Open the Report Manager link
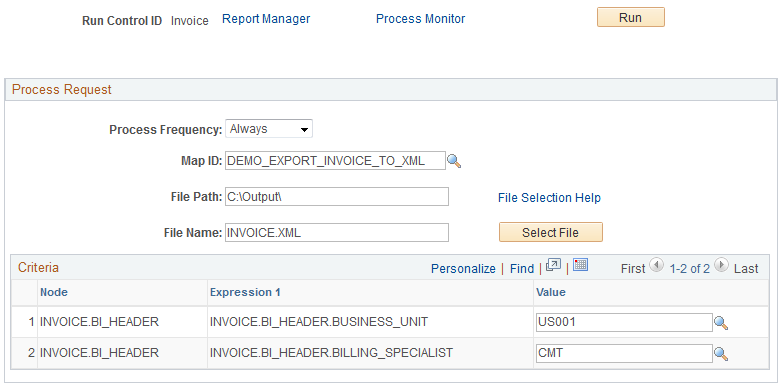Viewport: 784px width, 389px height. (x=266, y=19)
